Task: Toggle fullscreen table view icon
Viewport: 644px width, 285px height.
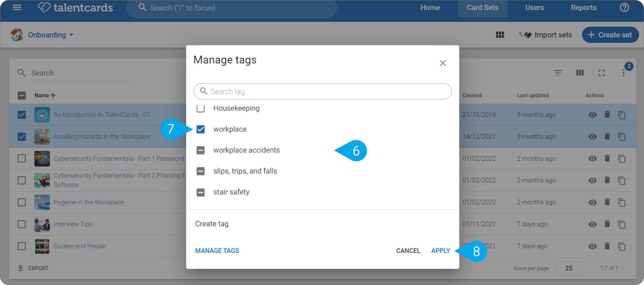Action: (601, 73)
